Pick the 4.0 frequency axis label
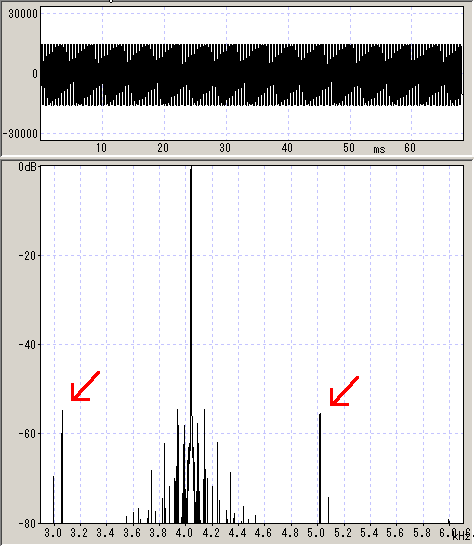 185,533
